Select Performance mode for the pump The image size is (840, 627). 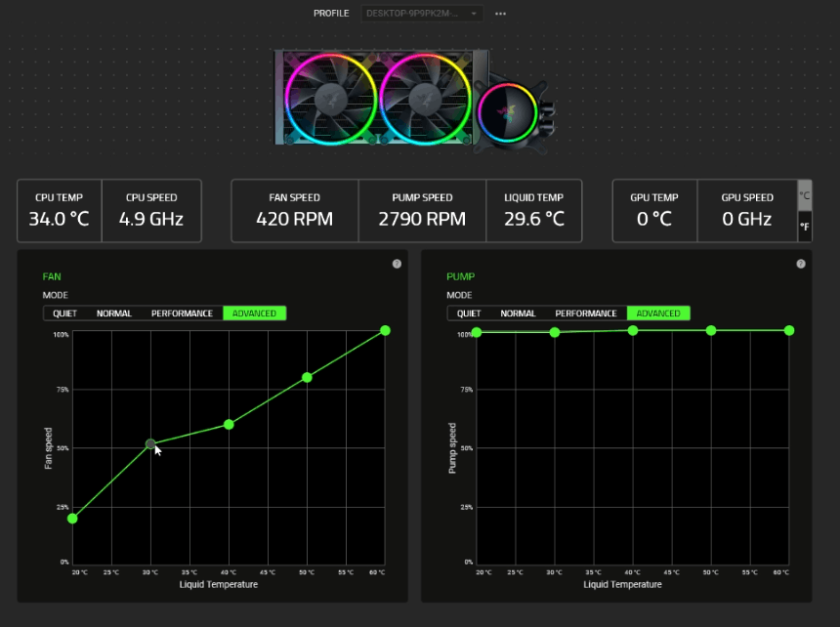pos(585,313)
